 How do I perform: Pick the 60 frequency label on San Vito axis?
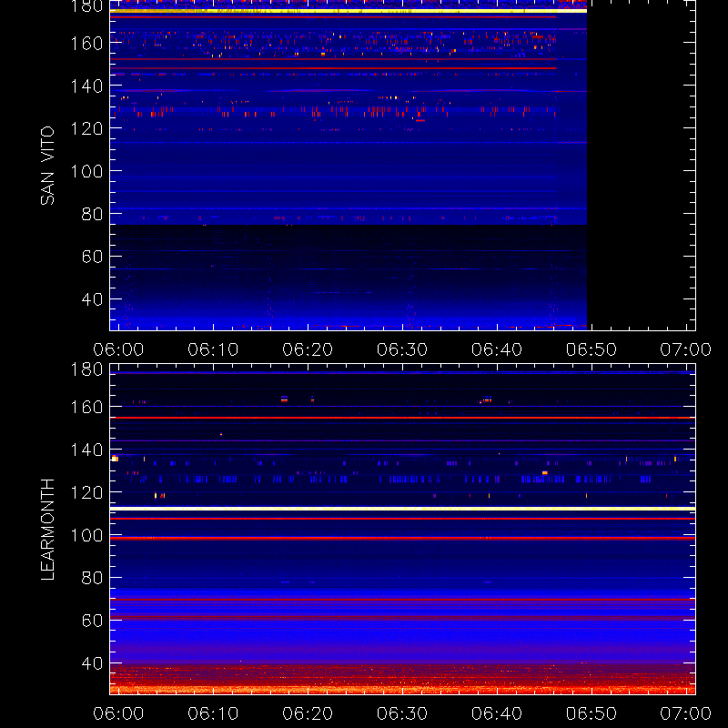tap(92, 257)
